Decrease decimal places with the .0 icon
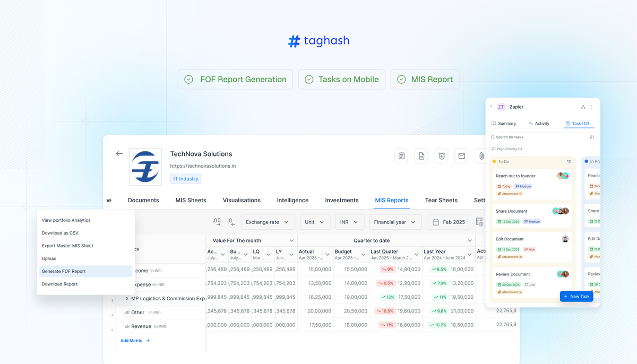The height and width of the screenshot is (364, 637). pos(229,222)
